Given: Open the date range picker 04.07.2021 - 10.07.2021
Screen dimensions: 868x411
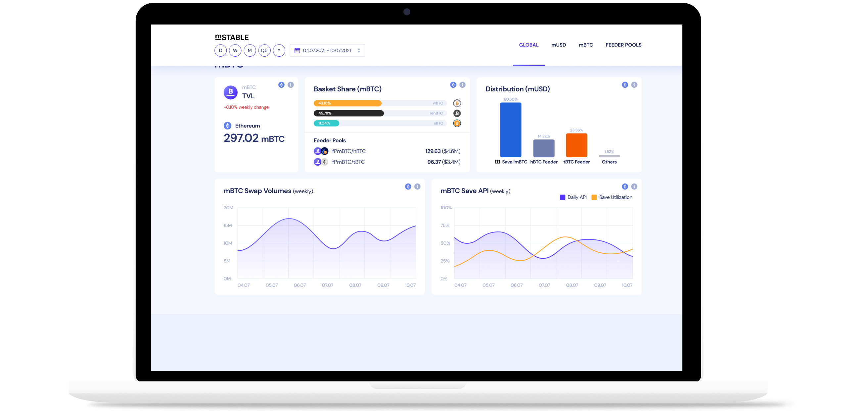Looking at the screenshot, I should (x=327, y=51).
